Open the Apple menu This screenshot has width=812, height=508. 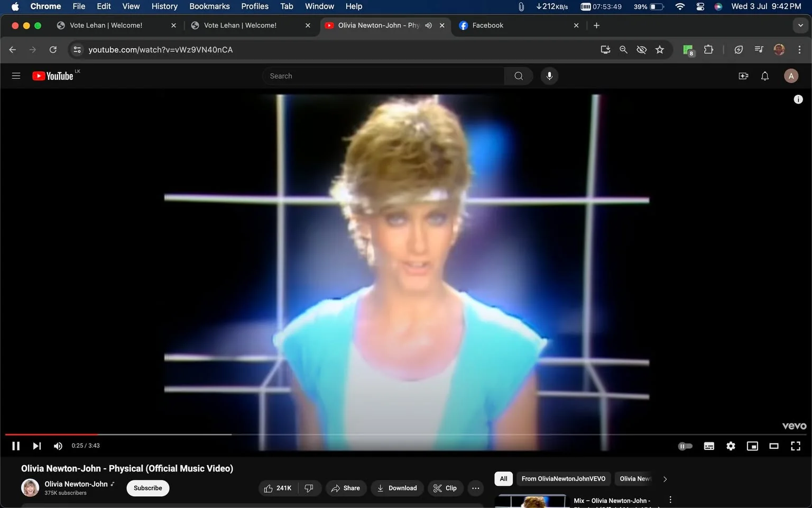15,6
